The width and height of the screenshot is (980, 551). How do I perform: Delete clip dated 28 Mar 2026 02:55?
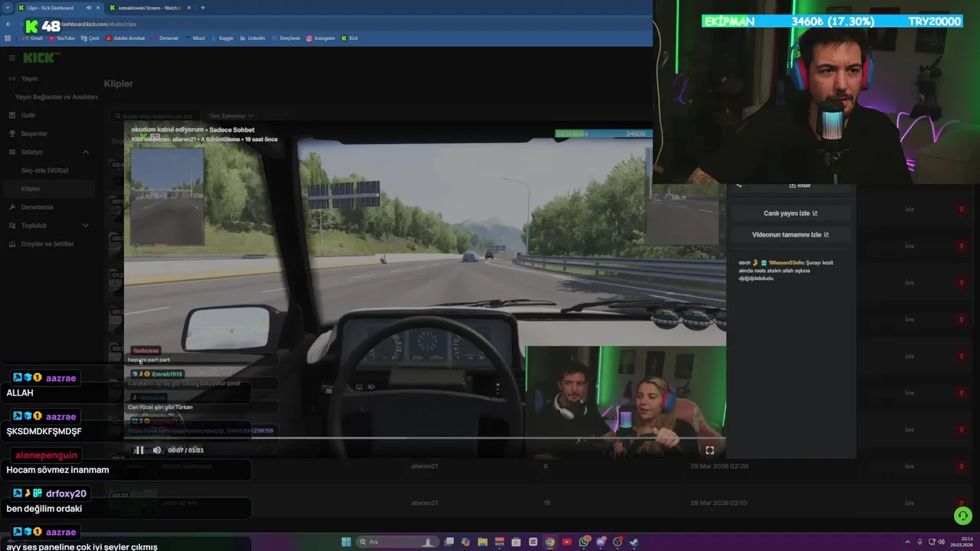click(x=962, y=503)
